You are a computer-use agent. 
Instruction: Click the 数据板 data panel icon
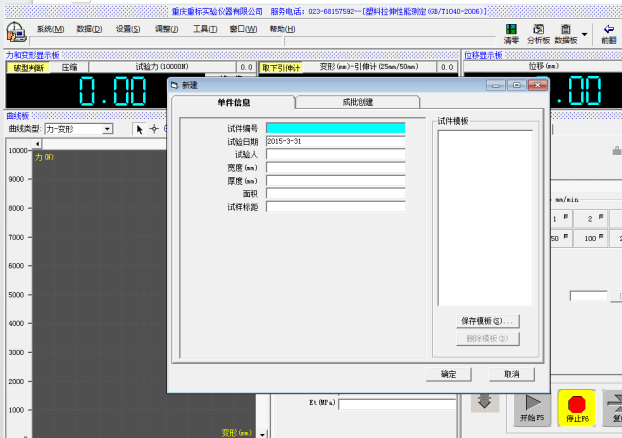[x=566, y=33]
